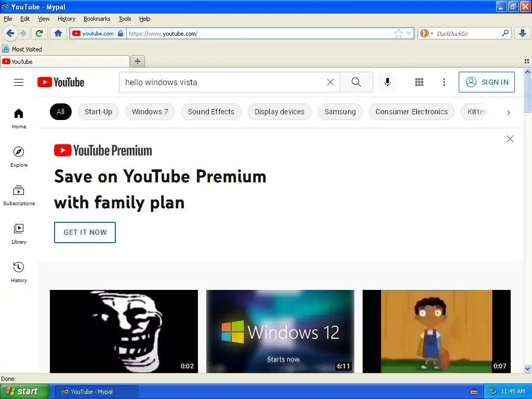The height and width of the screenshot is (399, 532).
Task: Click the padlock site security icon
Action: [x=121, y=33]
